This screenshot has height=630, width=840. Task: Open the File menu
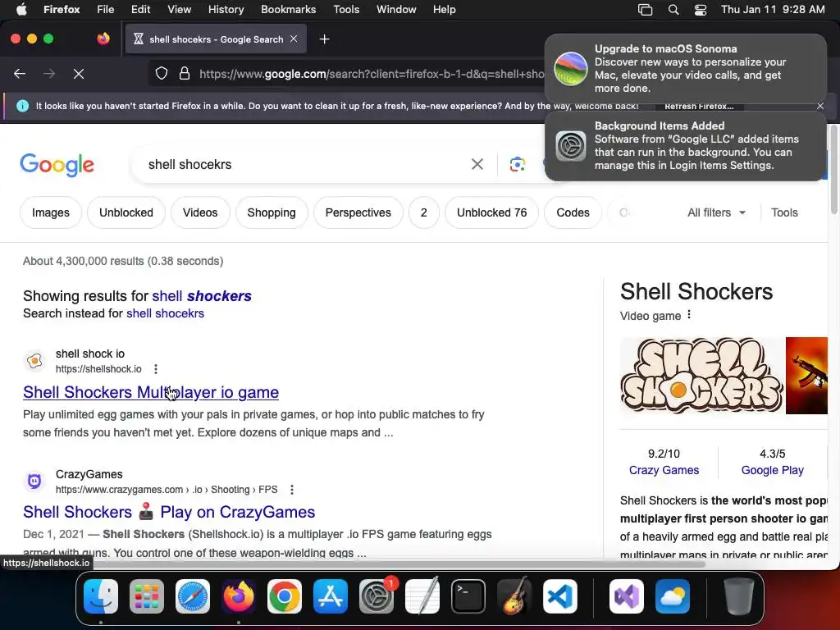[106, 9]
